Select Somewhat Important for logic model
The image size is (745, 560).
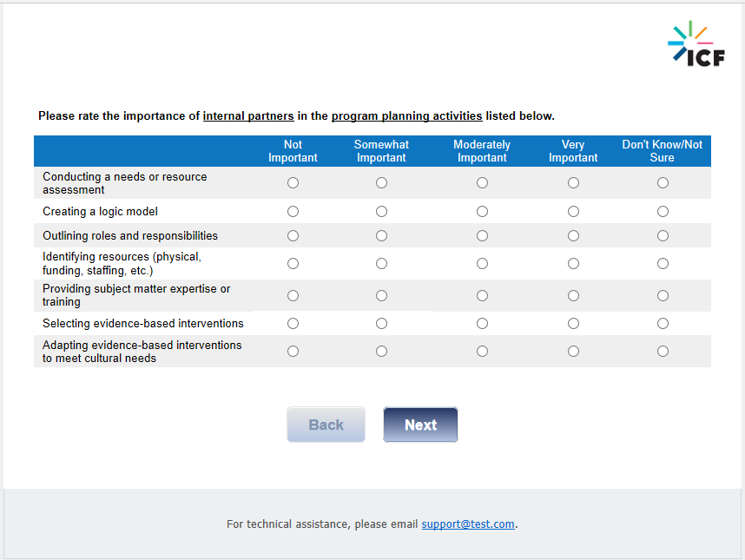[381, 212]
